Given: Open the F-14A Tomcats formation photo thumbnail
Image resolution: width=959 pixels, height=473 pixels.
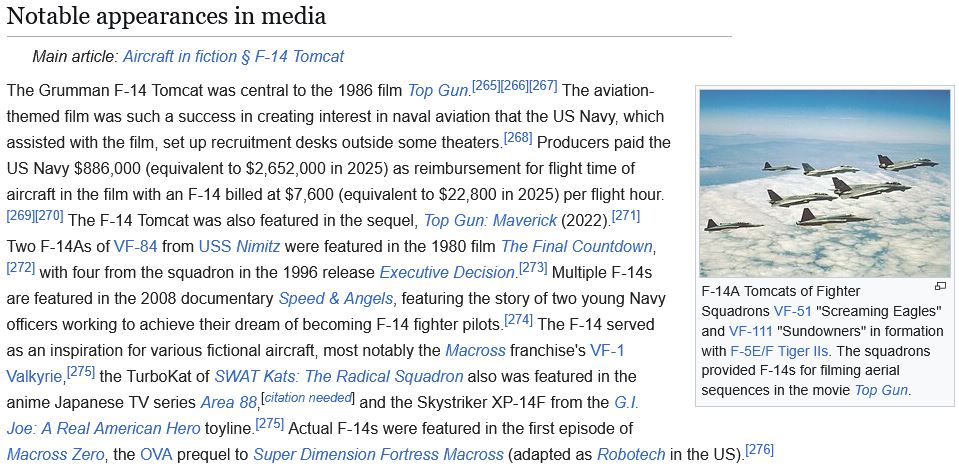Looking at the screenshot, I should [x=824, y=184].
